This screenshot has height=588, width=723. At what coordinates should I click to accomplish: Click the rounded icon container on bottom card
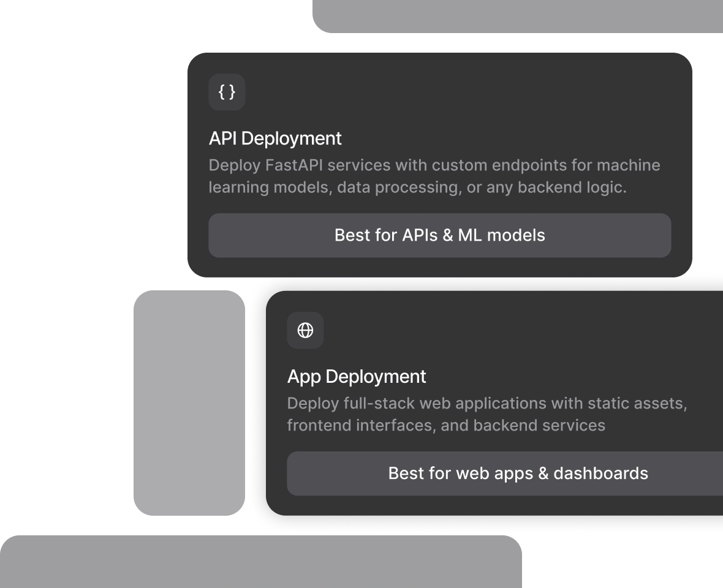click(x=306, y=330)
